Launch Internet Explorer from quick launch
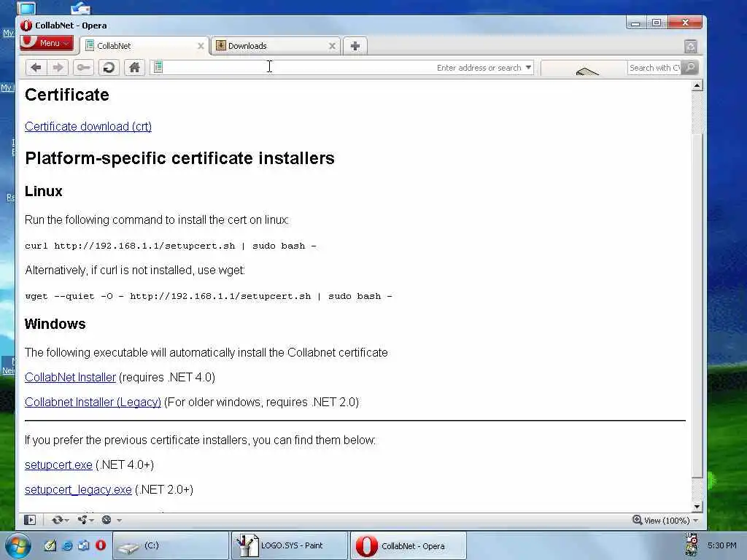Viewport: 747px width, 560px height. click(x=67, y=545)
